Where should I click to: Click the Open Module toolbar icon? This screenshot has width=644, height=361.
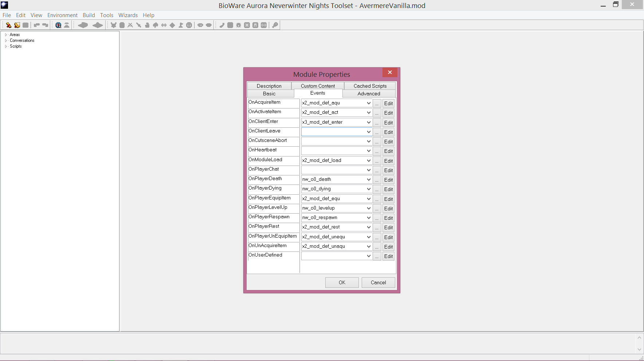(17, 25)
